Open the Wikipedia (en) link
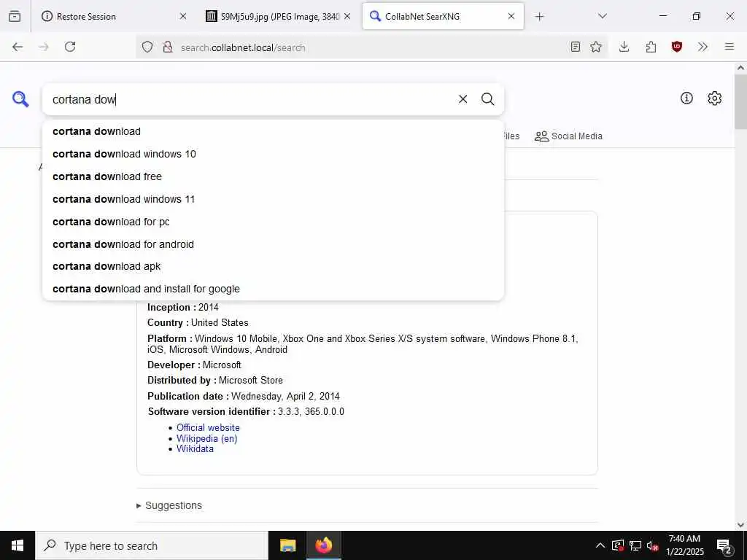 tap(206, 438)
